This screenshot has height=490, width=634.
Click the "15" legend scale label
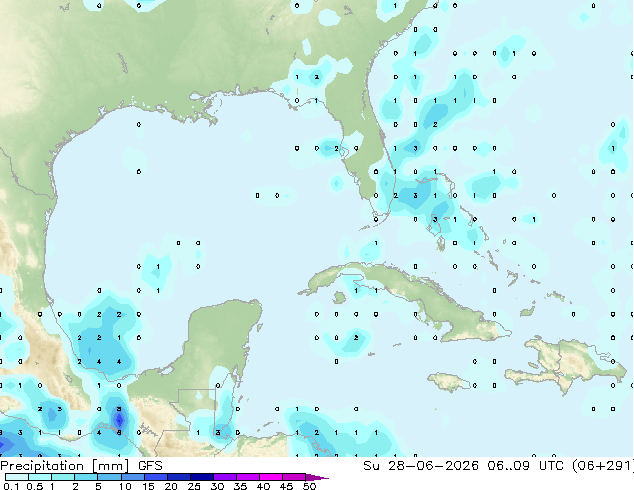click(x=148, y=486)
